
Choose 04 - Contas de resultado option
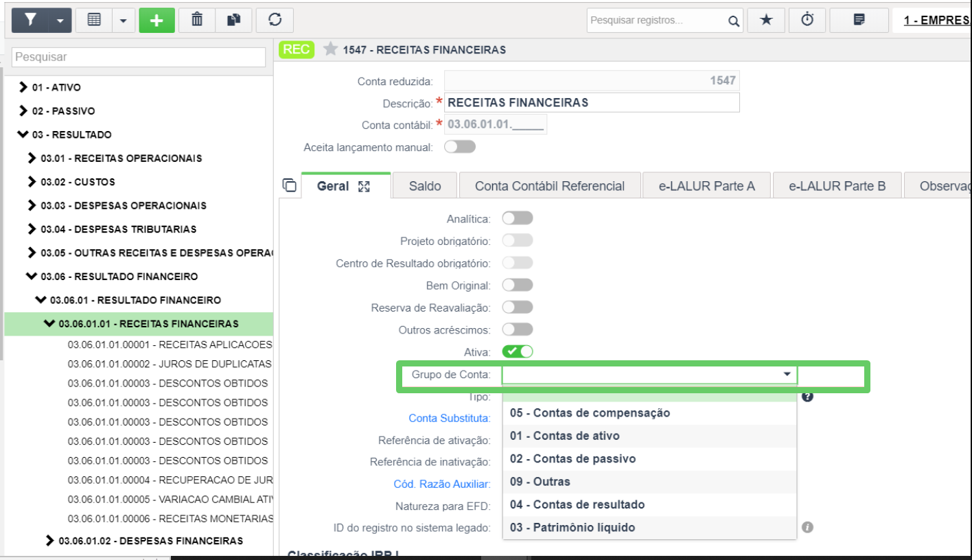point(649,504)
